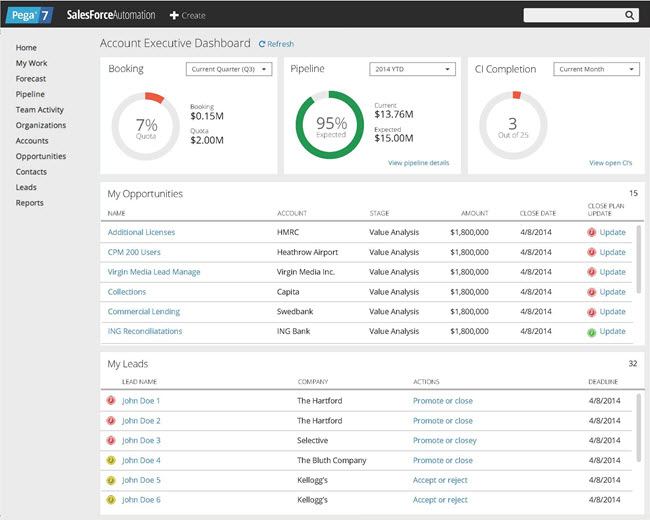Viewport: 650px width, 520px height.
Task: Open Pipeline in sidebar menu
Action: [x=30, y=94]
